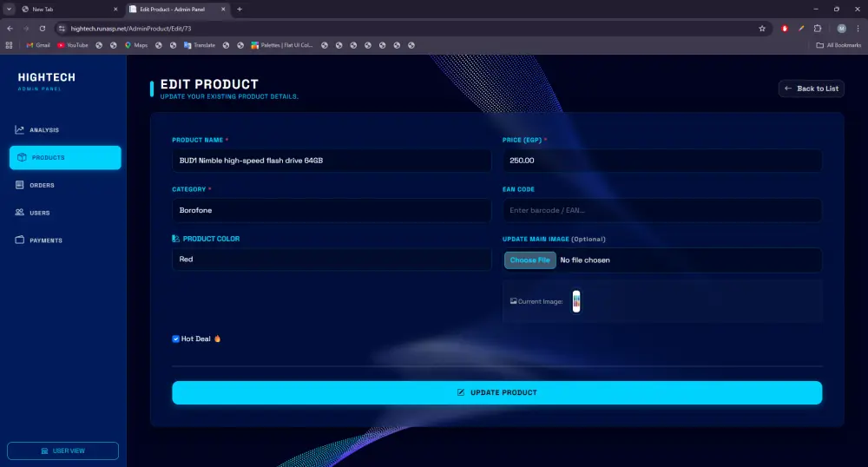Image resolution: width=868 pixels, height=467 pixels.
Task: Bookmark this page with the star icon
Action: [x=762, y=29]
